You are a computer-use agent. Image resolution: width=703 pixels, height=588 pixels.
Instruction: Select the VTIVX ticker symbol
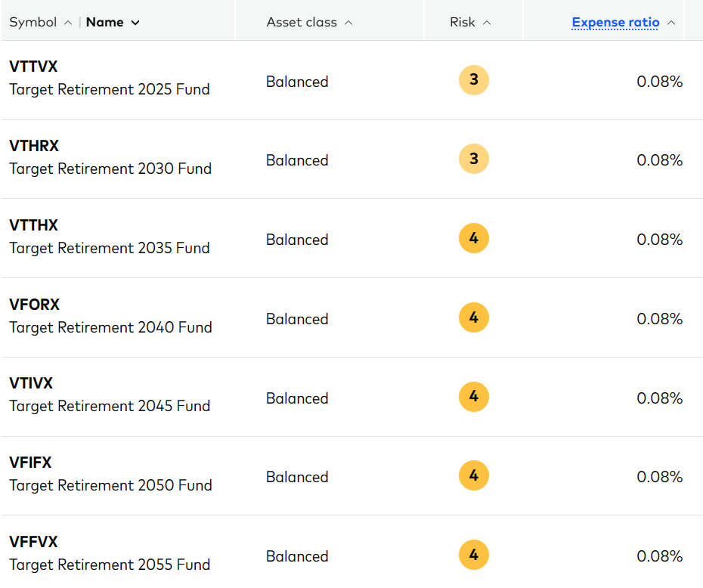click(x=31, y=383)
